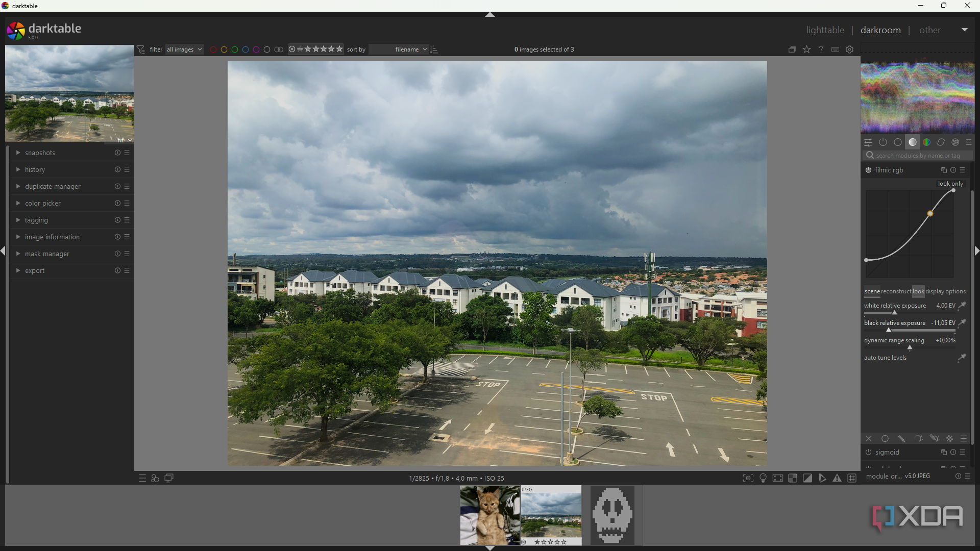Screen dimensions: 980x551
Task: Reset filmic rgb module parameters
Action: tap(953, 170)
